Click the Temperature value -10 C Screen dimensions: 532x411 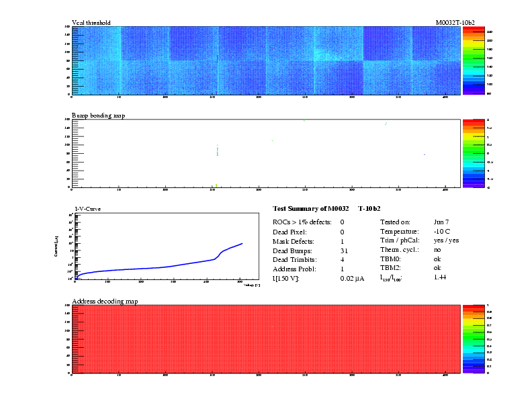point(443,231)
